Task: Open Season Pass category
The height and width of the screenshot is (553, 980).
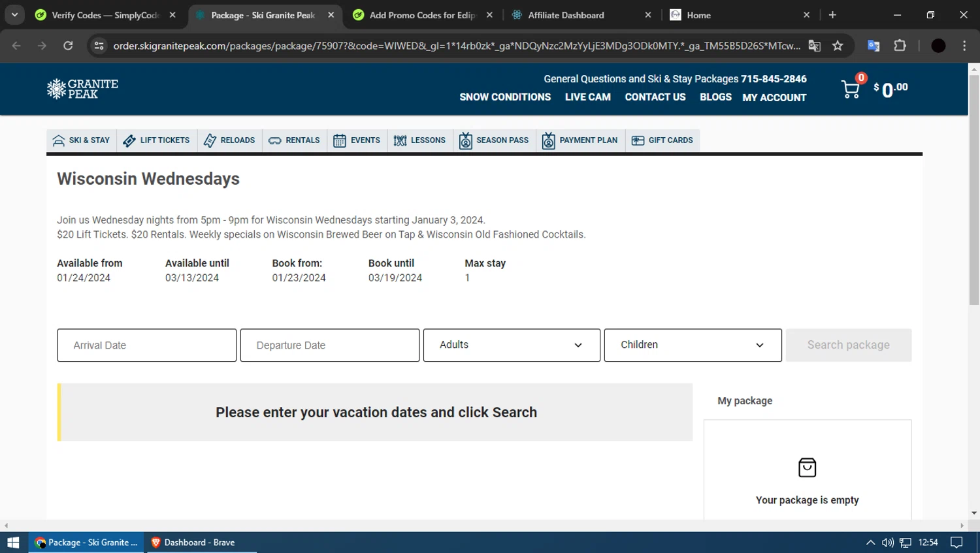Action: tap(494, 140)
